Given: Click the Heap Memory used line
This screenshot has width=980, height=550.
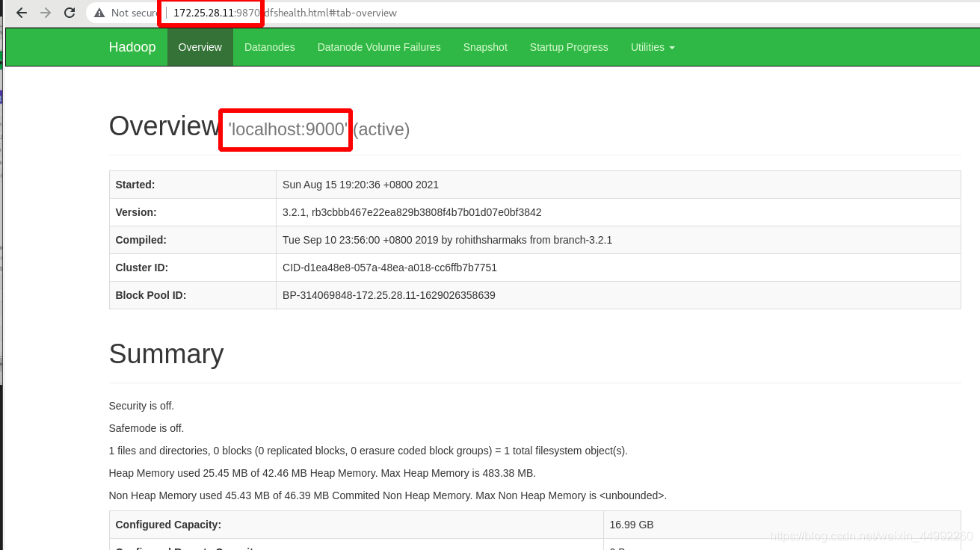Looking at the screenshot, I should 322,473.
